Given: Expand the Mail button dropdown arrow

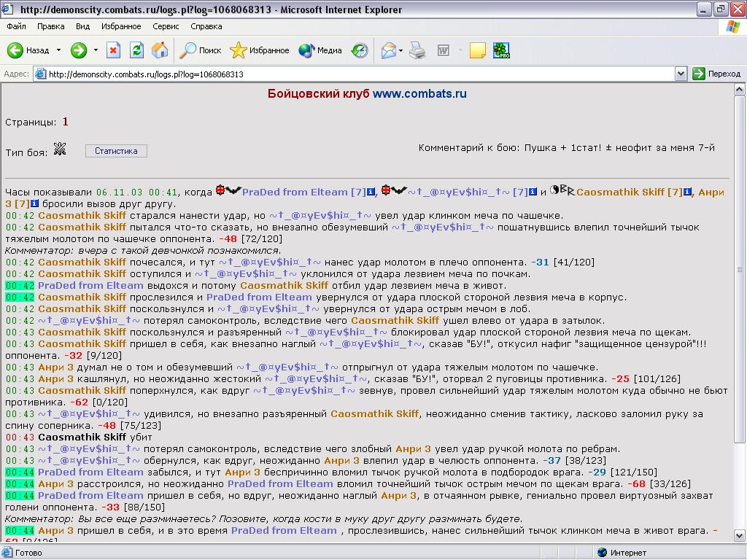Looking at the screenshot, I should 400,50.
